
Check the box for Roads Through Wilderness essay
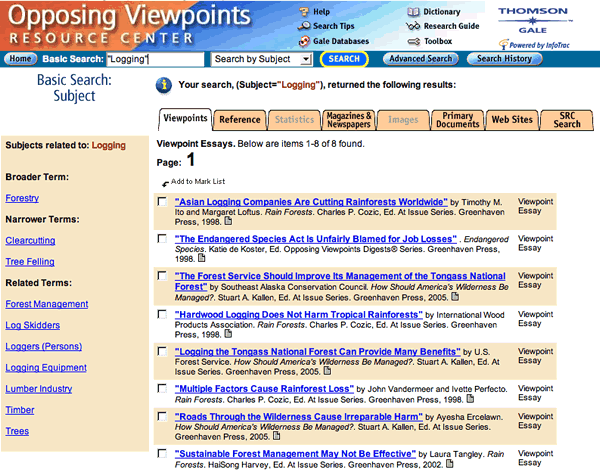coord(162,416)
